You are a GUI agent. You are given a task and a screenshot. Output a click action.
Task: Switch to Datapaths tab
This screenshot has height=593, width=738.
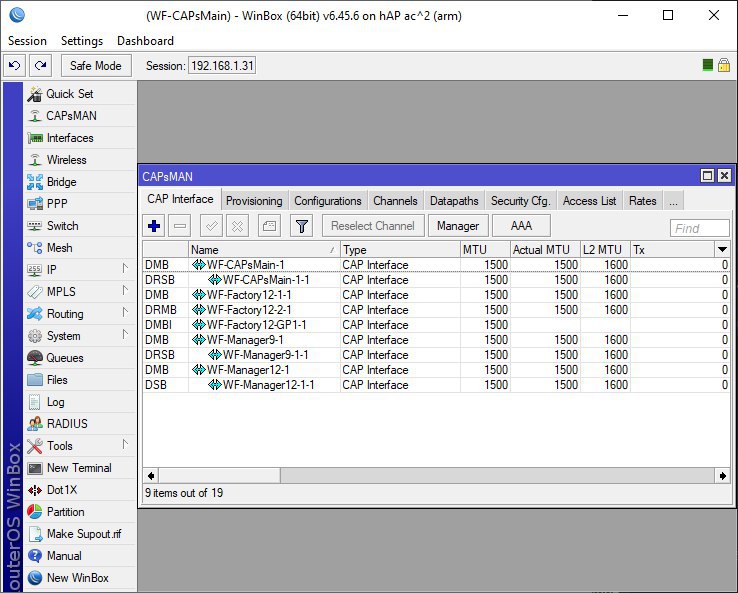(x=454, y=201)
